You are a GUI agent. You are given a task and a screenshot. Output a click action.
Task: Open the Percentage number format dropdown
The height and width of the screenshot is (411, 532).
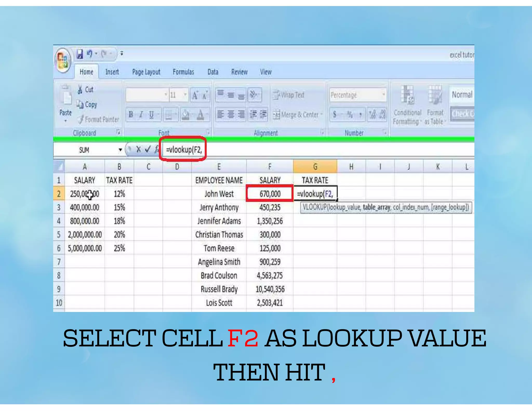(383, 95)
